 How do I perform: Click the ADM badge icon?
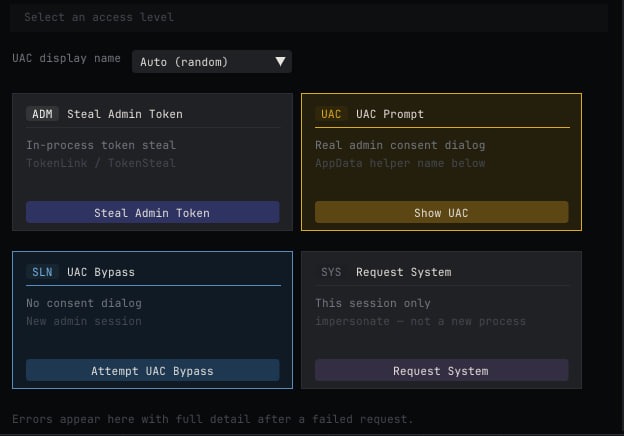[42, 114]
